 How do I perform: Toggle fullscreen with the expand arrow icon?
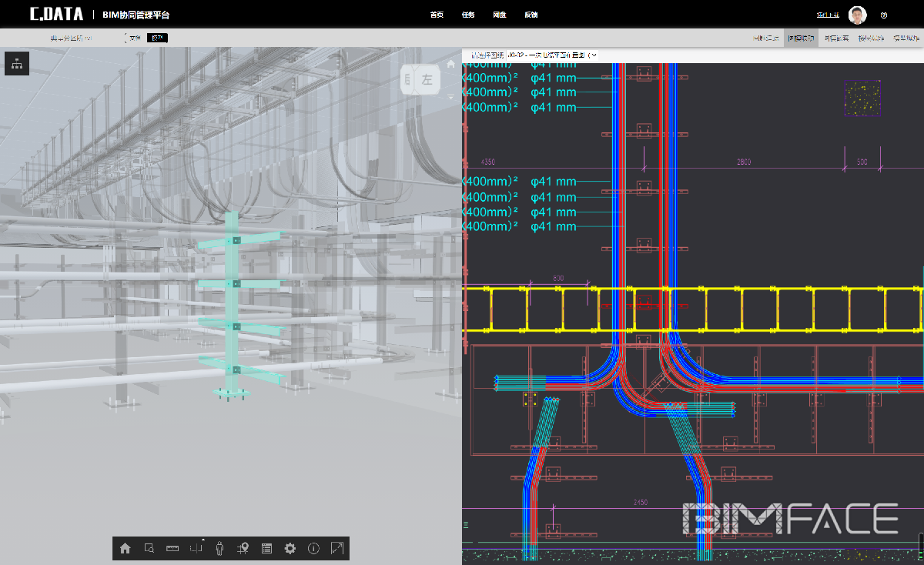[x=337, y=549]
